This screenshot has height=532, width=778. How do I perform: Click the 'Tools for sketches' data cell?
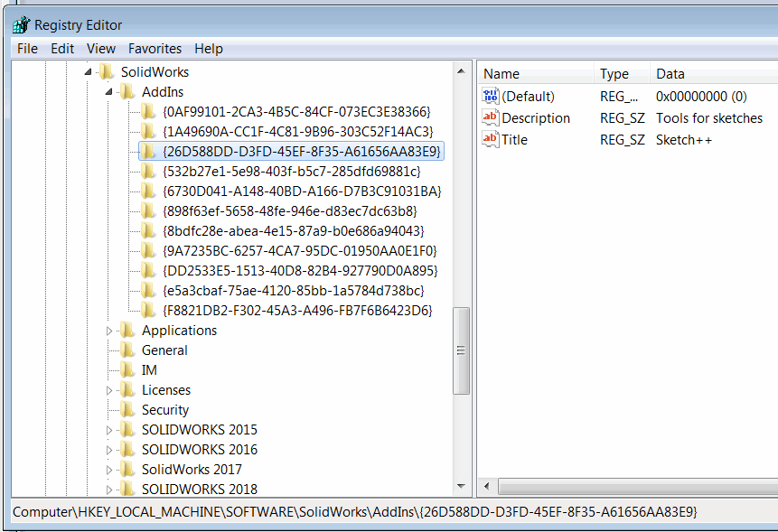[709, 118]
